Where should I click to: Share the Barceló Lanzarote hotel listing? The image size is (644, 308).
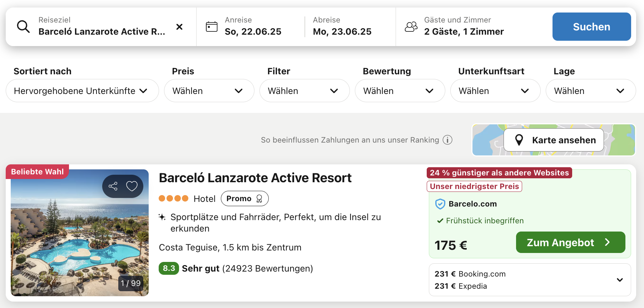point(113,186)
